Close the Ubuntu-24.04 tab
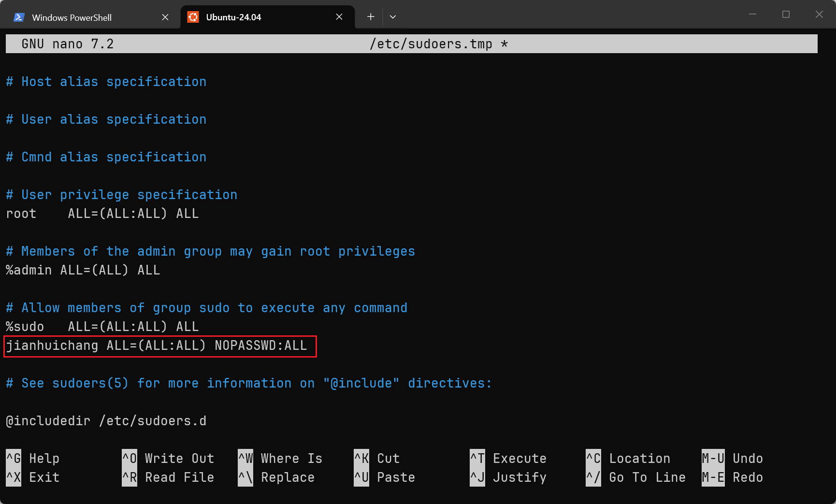Viewport: 836px width, 504px height. (339, 17)
